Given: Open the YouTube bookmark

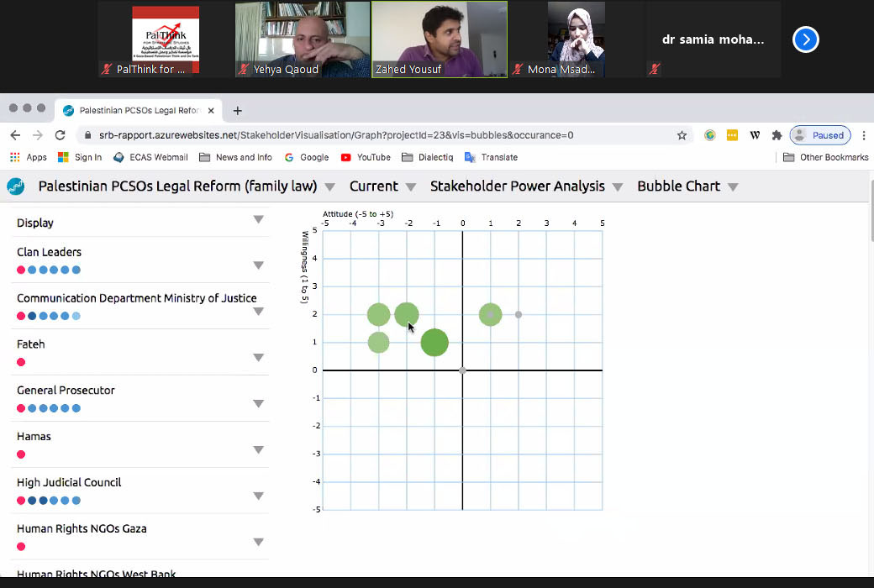Looking at the screenshot, I should click(366, 157).
